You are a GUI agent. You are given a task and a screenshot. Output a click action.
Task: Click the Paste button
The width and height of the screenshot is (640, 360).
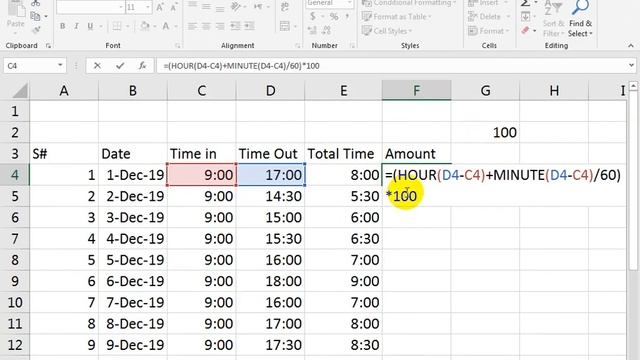pyautogui.click(x=16, y=16)
